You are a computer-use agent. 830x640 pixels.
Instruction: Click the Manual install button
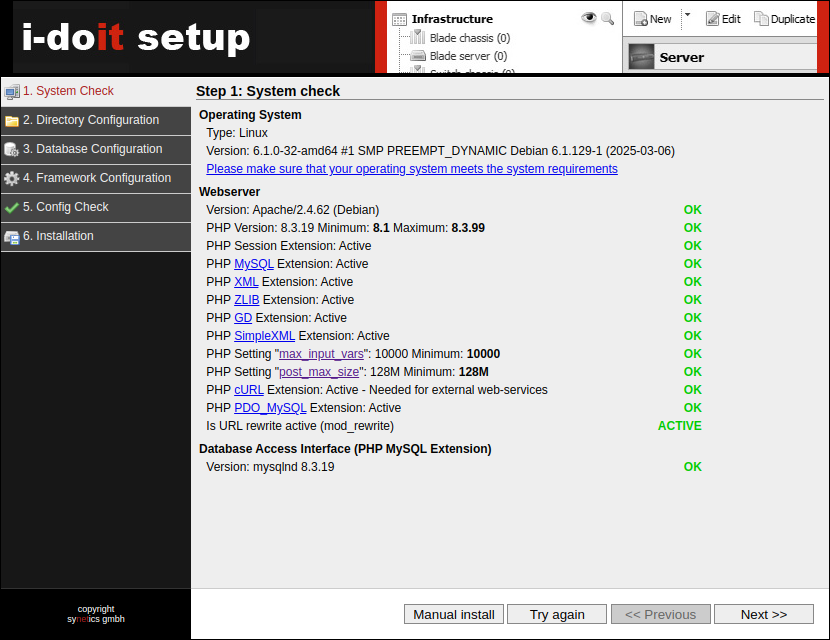[x=454, y=614]
